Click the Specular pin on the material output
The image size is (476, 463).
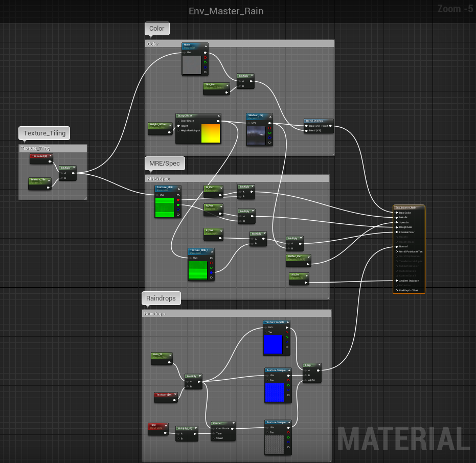(x=397, y=222)
